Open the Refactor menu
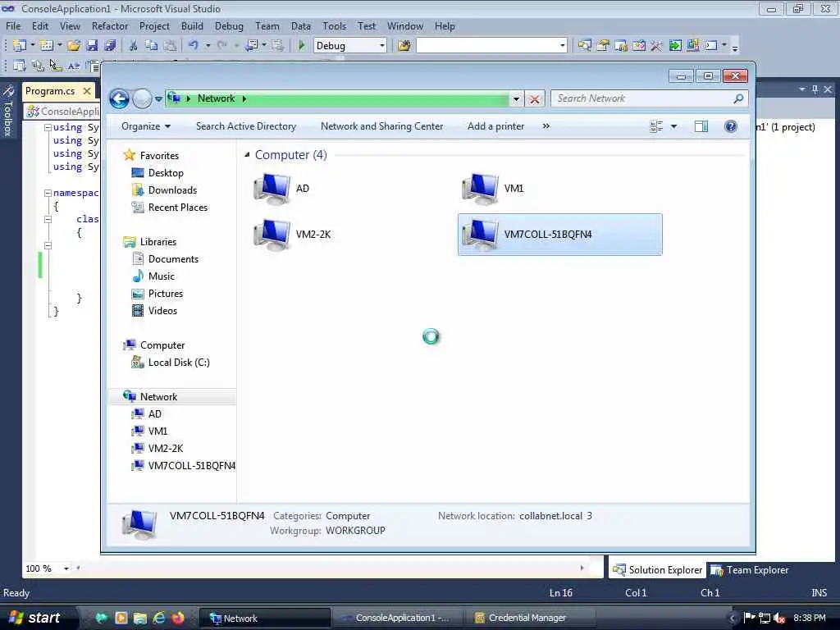This screenshot has height=630, width=840. point(110,26)
